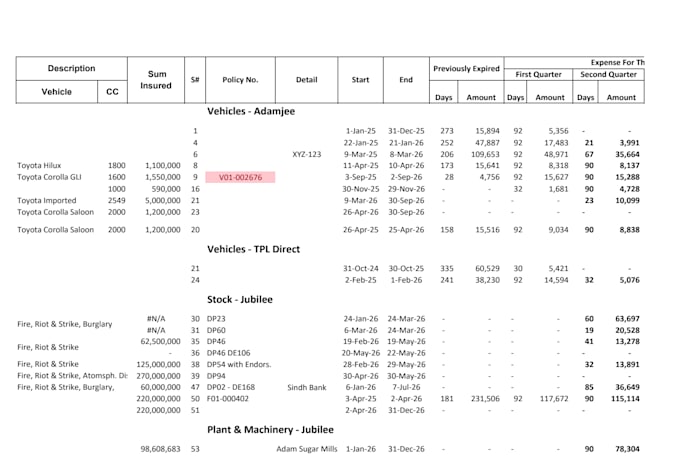
Task: Click the first quarter amount 48,971
Action: tap(556, 154)
